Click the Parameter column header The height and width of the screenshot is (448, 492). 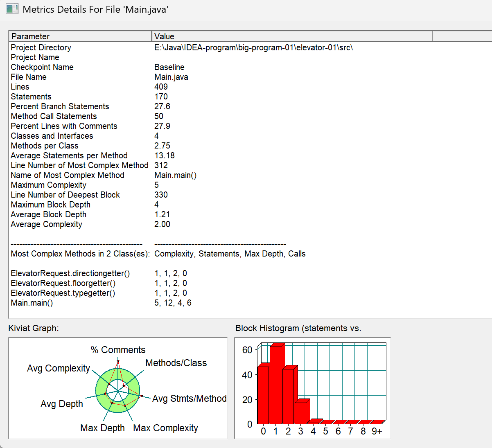[80, 36]
